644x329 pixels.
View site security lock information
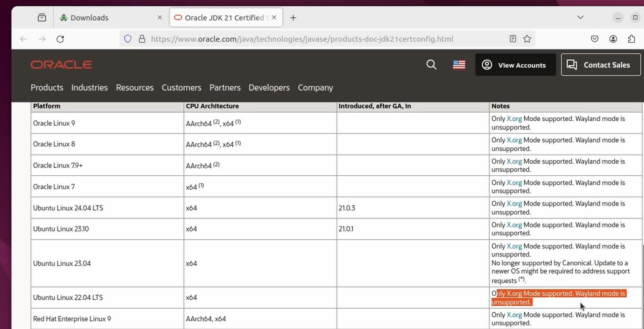point(142,39)
